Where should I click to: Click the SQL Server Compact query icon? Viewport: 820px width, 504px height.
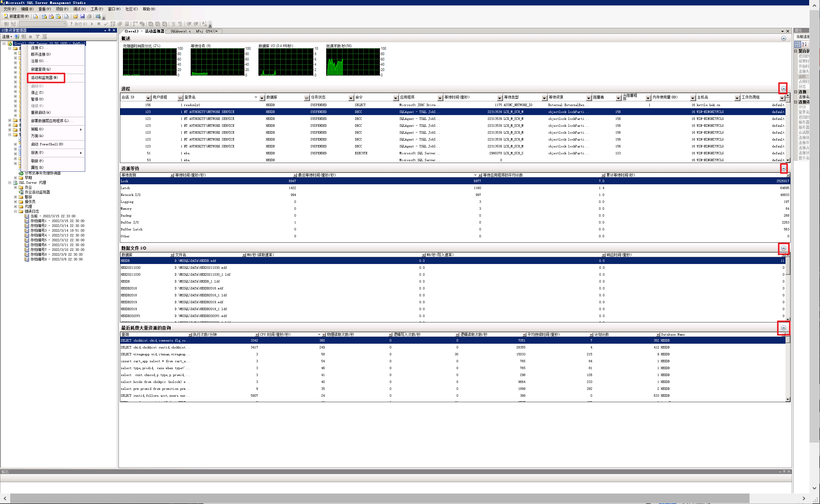pos(66,16)
